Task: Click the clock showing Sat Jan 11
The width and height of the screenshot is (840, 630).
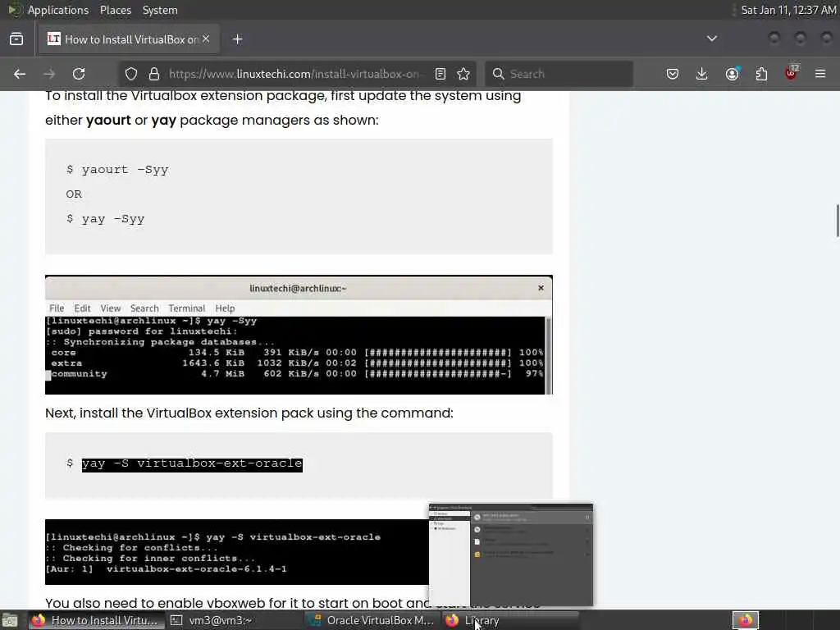Action: point(788,10)
